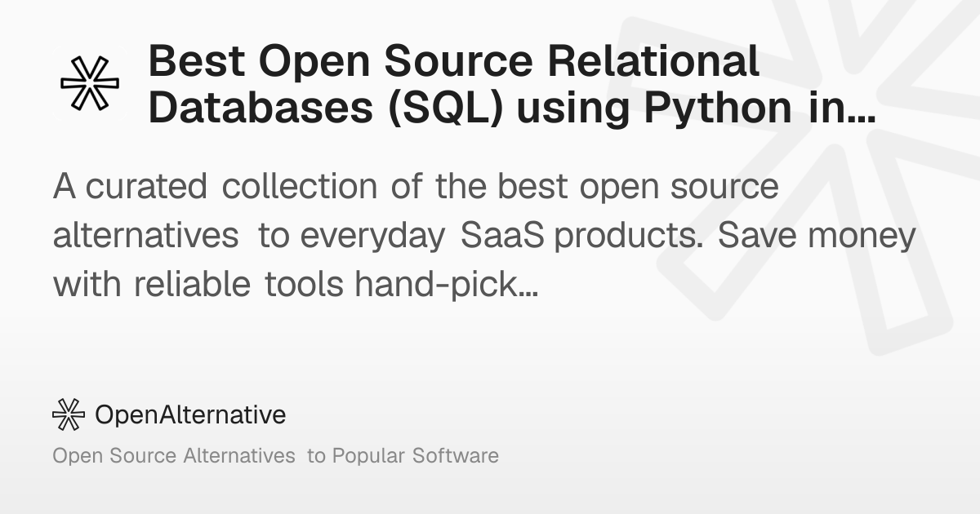Click the "Open Source Alternatives to Popular Software" tagline
The width and height of the screenshot is (980, 514).
(x=275, y=455)
